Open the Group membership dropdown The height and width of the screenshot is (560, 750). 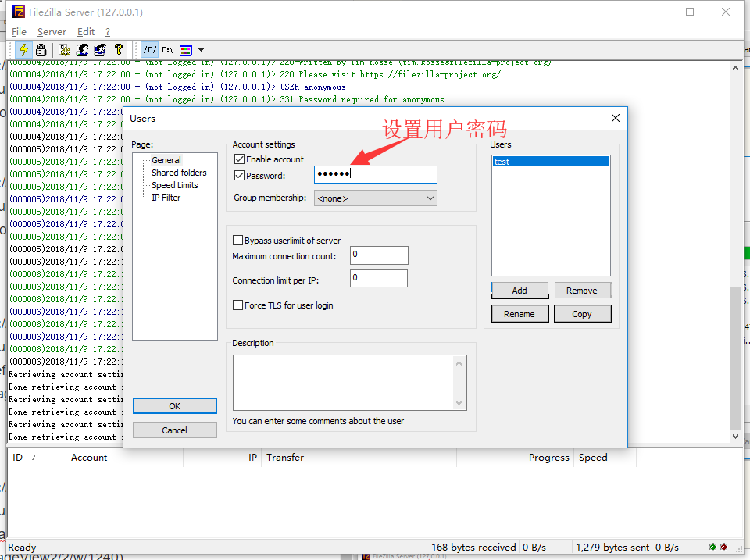coord(376,198)
